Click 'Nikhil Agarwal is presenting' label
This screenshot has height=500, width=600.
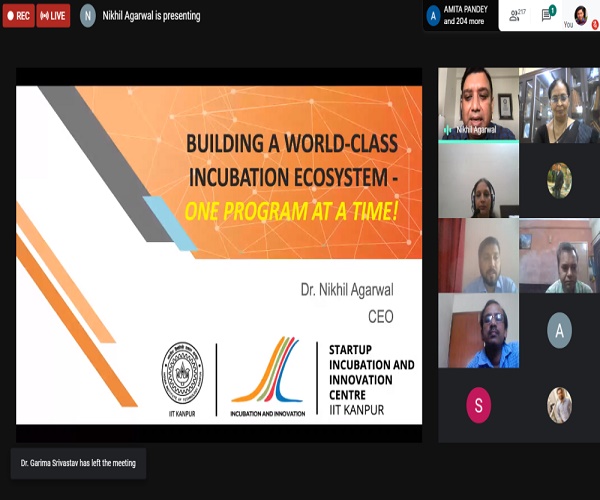(x=151, y=16)
